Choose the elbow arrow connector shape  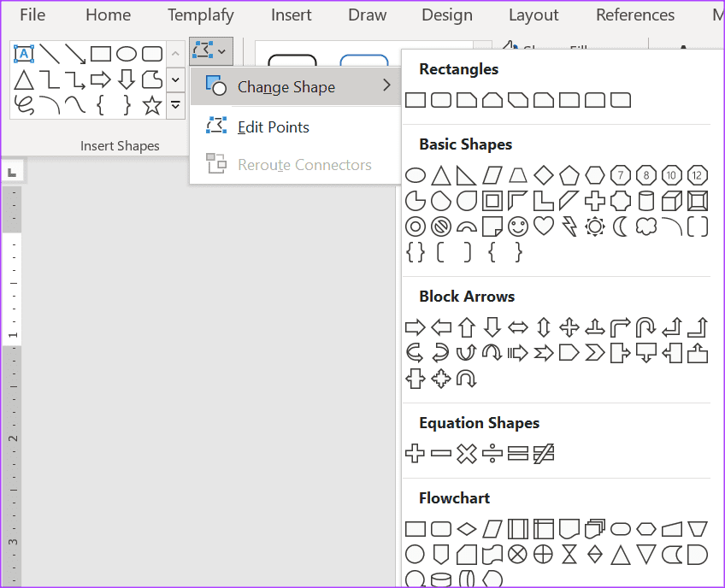point(75,80)
